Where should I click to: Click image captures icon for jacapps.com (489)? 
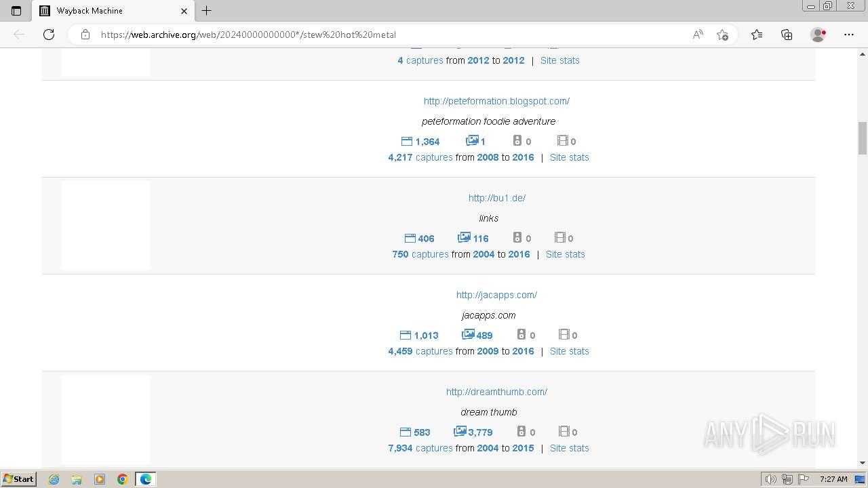pyautogui.click(x=468, y=335)
